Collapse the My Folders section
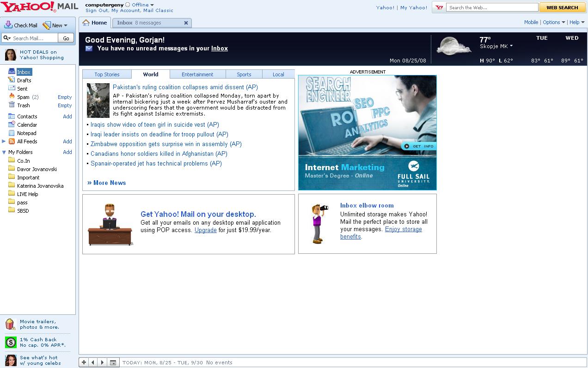The height and width of the screenshot is (368, 588). coord(4,152)
